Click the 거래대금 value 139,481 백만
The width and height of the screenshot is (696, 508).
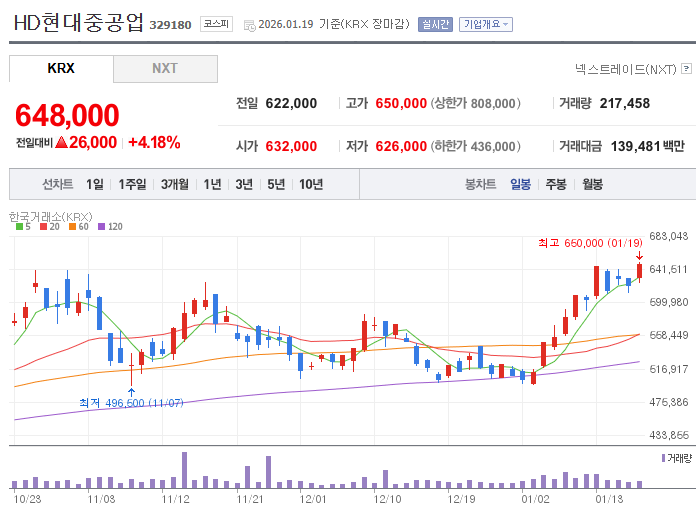pyautogui.click(x=648, y=146)
